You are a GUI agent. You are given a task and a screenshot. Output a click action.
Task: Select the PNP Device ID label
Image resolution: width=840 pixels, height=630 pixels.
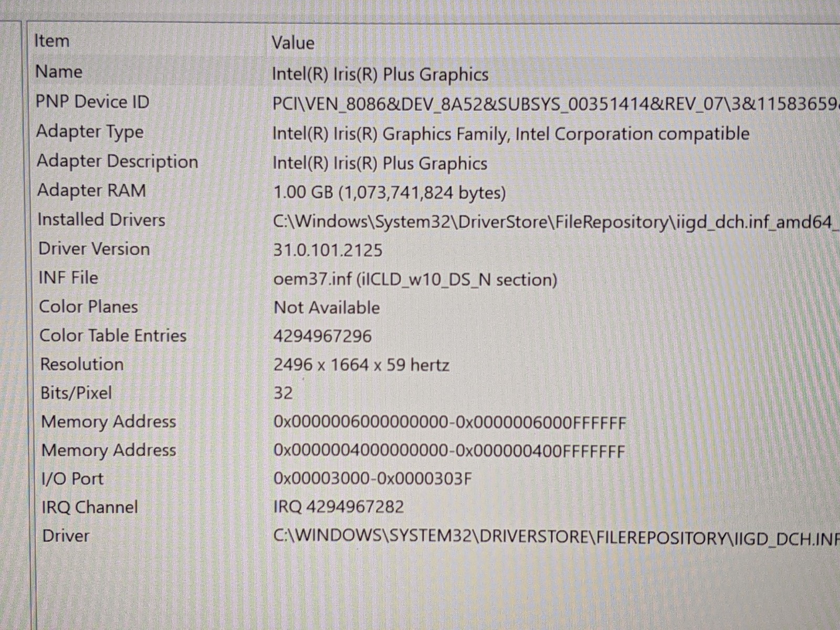coord(92,101)
